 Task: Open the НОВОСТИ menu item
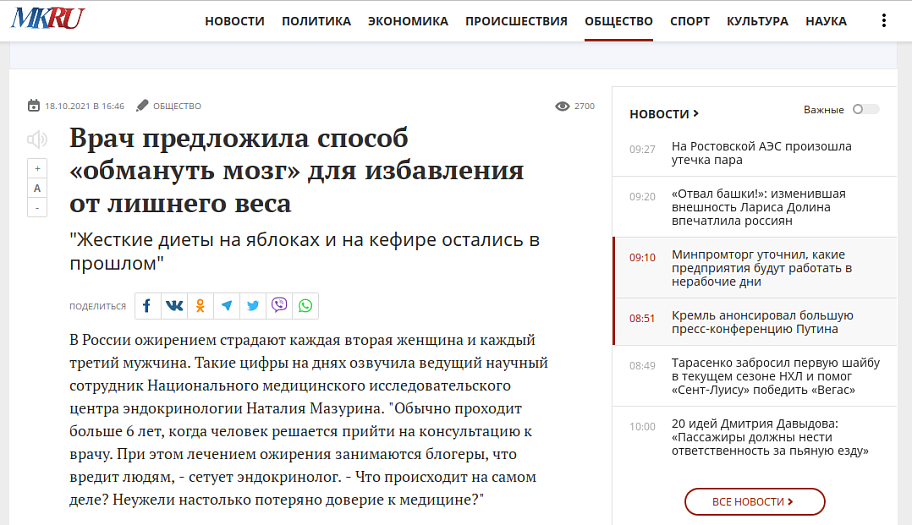[234, 22]
